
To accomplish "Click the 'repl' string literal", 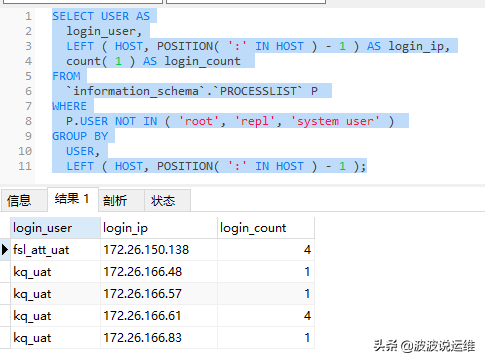I will [x=255, y=121].
